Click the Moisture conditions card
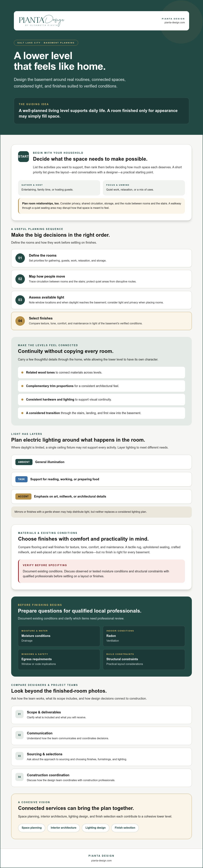The width and height of the screenshot is (203, 868). click(59, 636)
